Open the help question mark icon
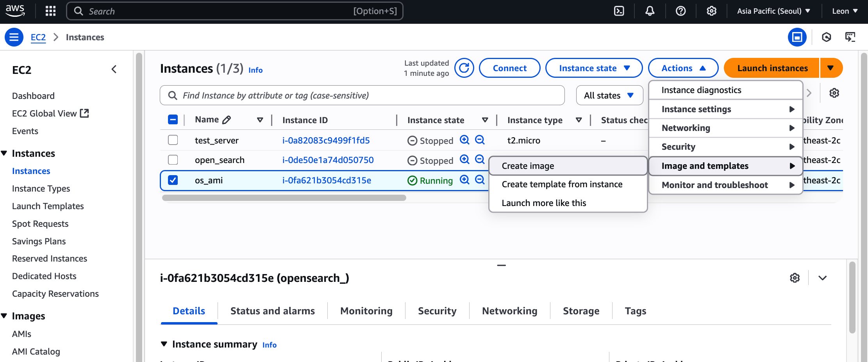This screenshot has width=868, height=362. tap(680, 11)
